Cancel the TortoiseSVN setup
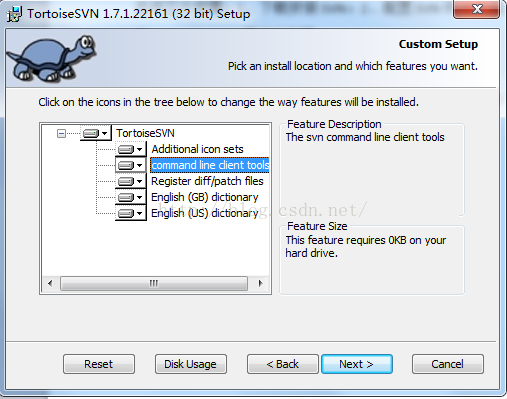The width and height of the screenshot is (507, 399). pos(448,364)
